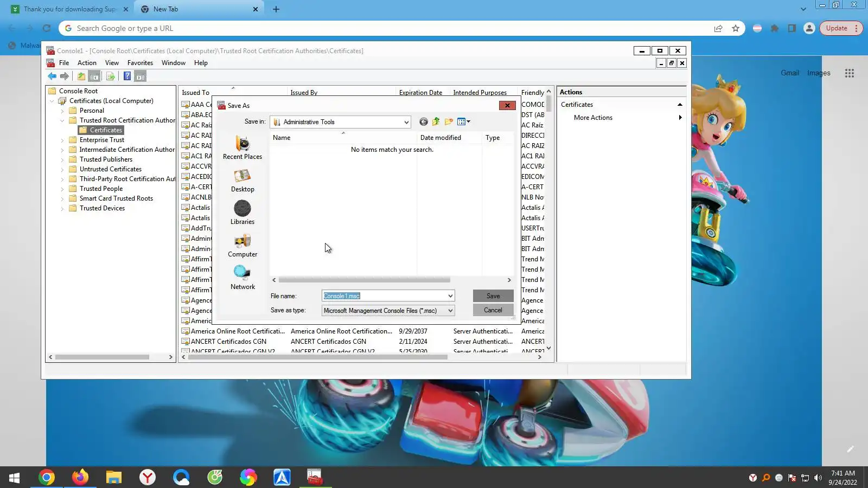
Task: Click the File name text field
Action: (384, 296)
